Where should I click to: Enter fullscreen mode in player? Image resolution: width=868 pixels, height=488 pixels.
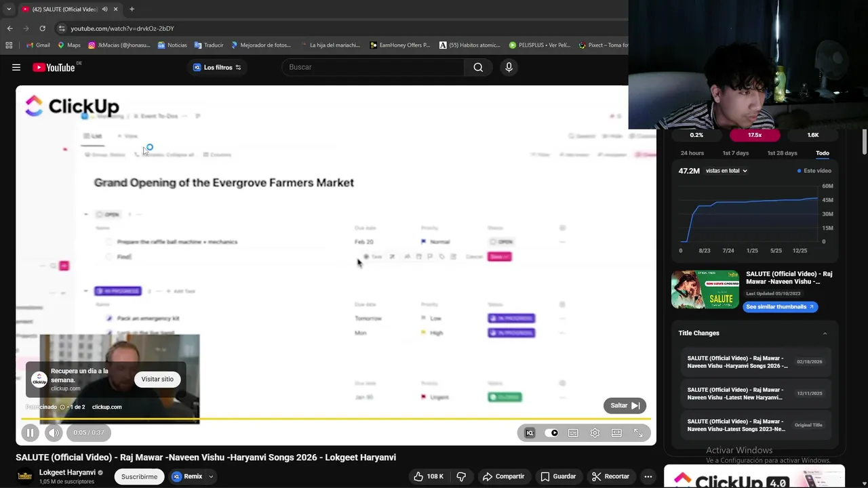pyautogui.click(x=638, y=433)
